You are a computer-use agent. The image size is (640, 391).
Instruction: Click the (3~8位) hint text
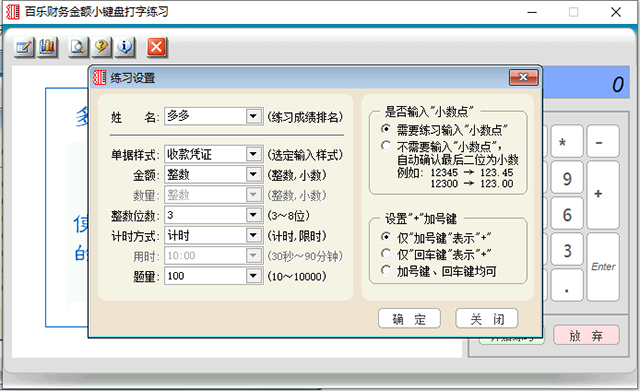289,215
